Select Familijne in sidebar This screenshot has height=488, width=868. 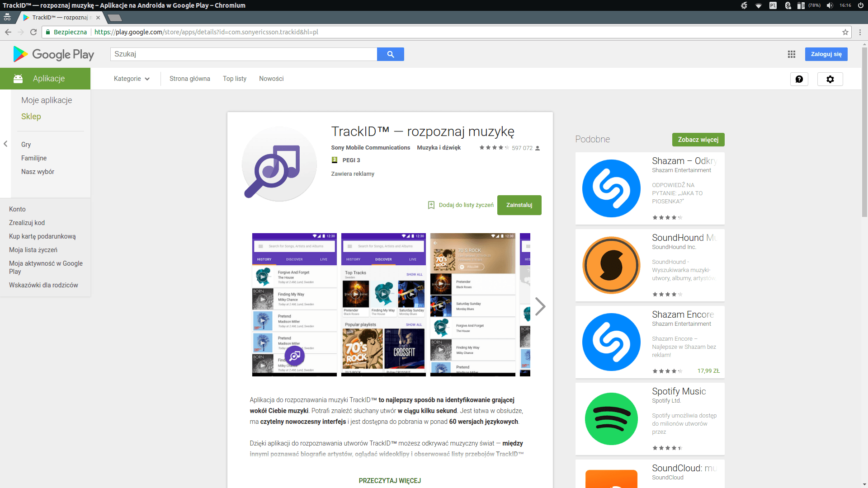click(34, 158)
